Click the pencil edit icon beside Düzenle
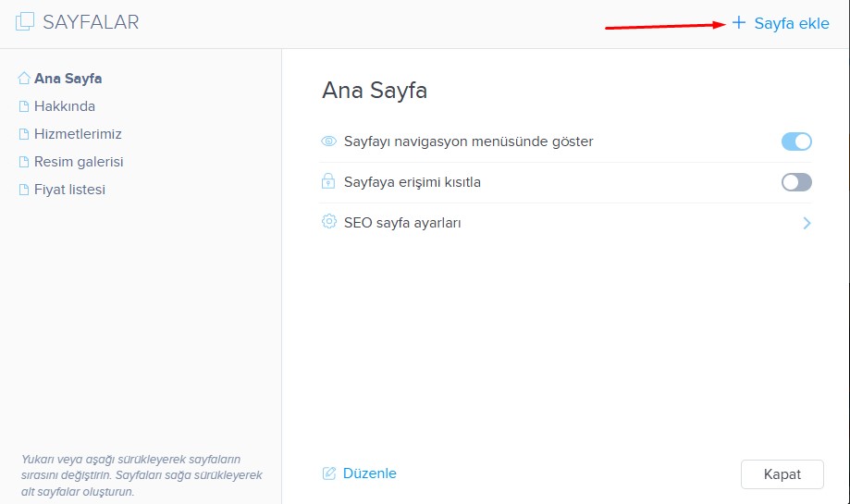Viewport: 850px width, 504px height. pos(329,473)
